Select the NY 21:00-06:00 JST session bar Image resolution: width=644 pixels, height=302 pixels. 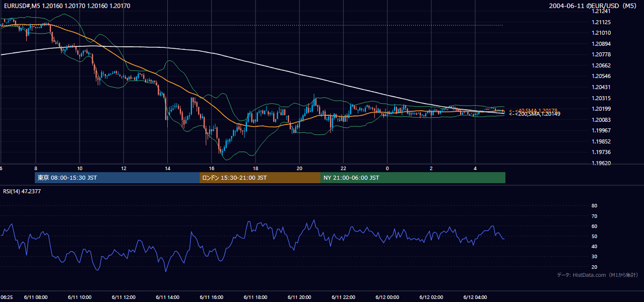pos(413,178)
